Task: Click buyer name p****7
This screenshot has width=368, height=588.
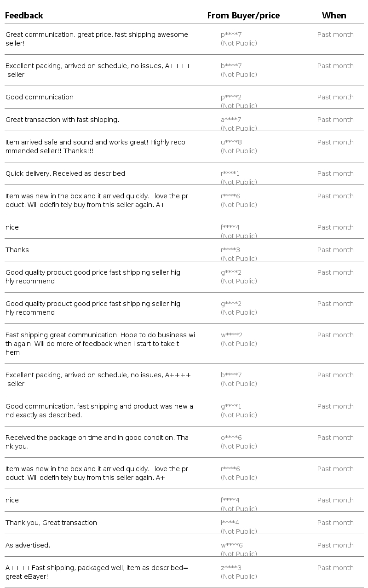Action: tap(231, 35)
